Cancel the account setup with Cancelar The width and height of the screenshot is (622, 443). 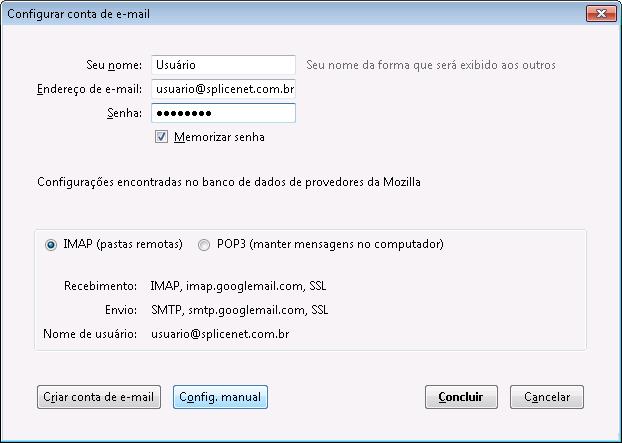pos(547,397)
